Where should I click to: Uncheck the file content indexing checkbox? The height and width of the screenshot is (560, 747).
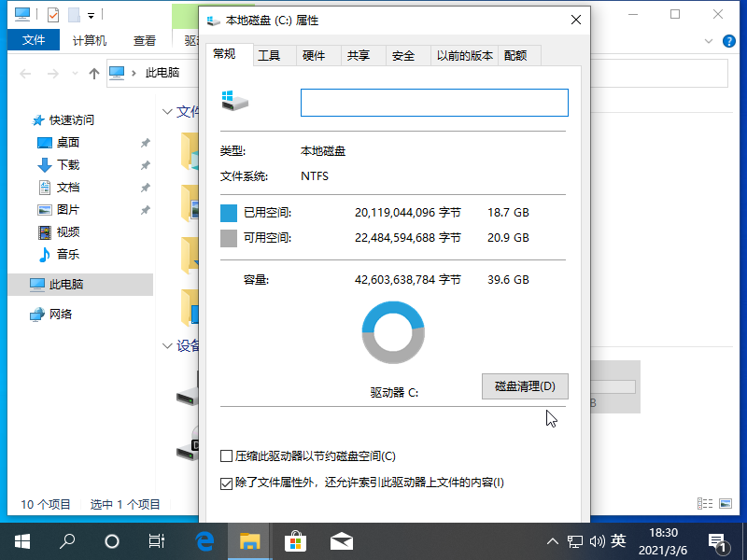tap(226, 483)
